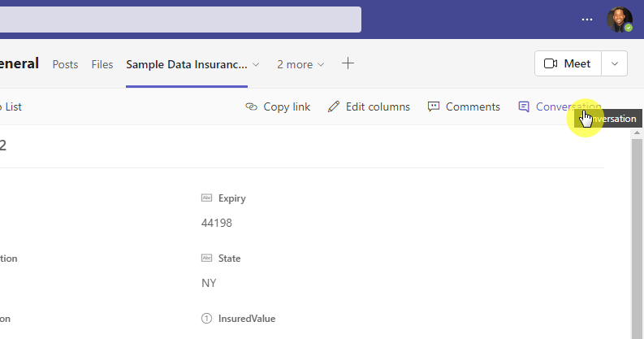This screenshot has width=644, height=339.
Task: Click the Copy link chain icon
Action: pyautogui.click(x=252, y=106)
